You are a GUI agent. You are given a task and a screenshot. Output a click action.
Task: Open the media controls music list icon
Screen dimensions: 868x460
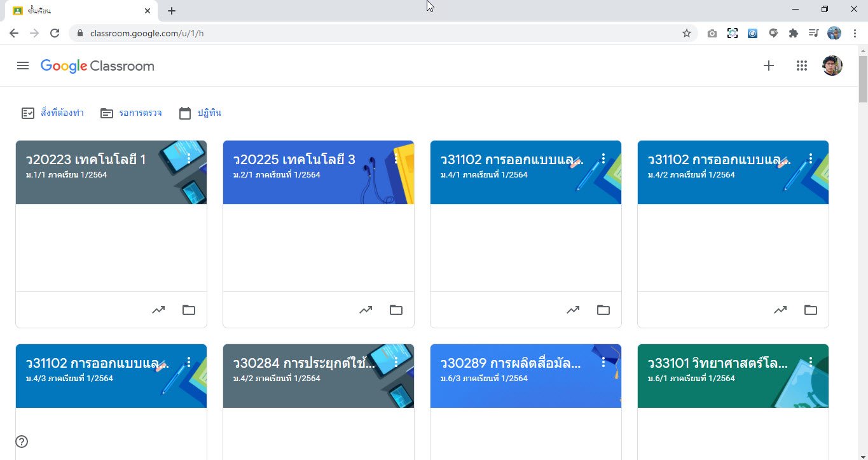coord(814,33)
